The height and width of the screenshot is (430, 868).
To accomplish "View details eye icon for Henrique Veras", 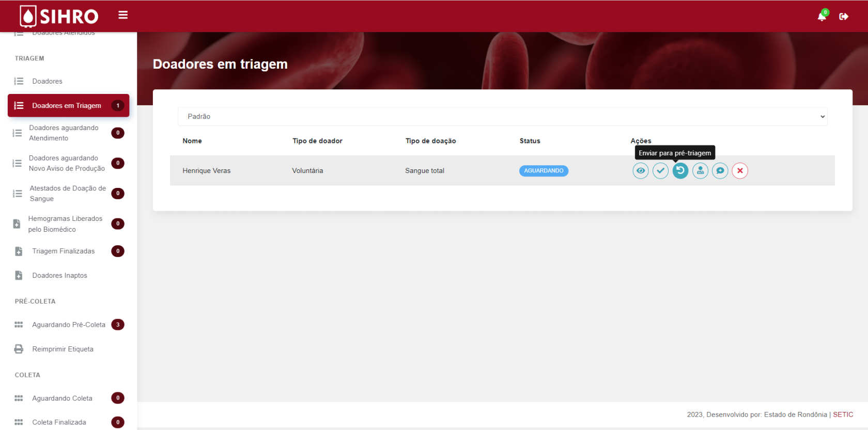I will coord(641,171).
